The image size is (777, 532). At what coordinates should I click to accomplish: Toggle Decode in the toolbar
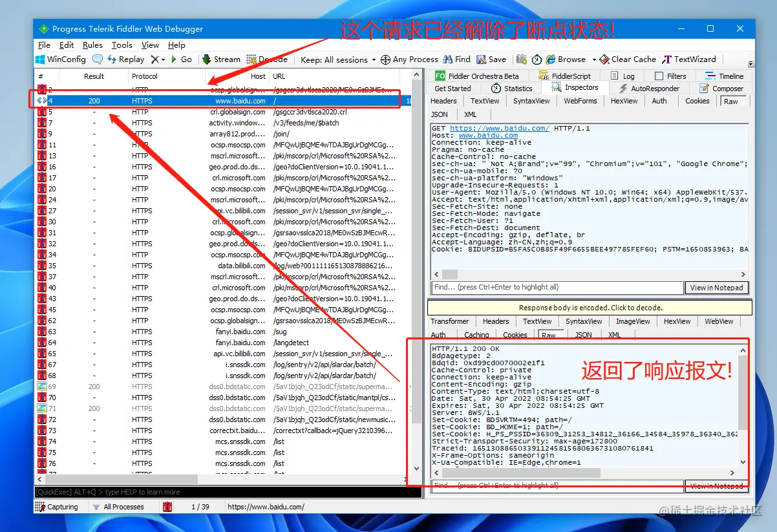(x=267, y=59)
